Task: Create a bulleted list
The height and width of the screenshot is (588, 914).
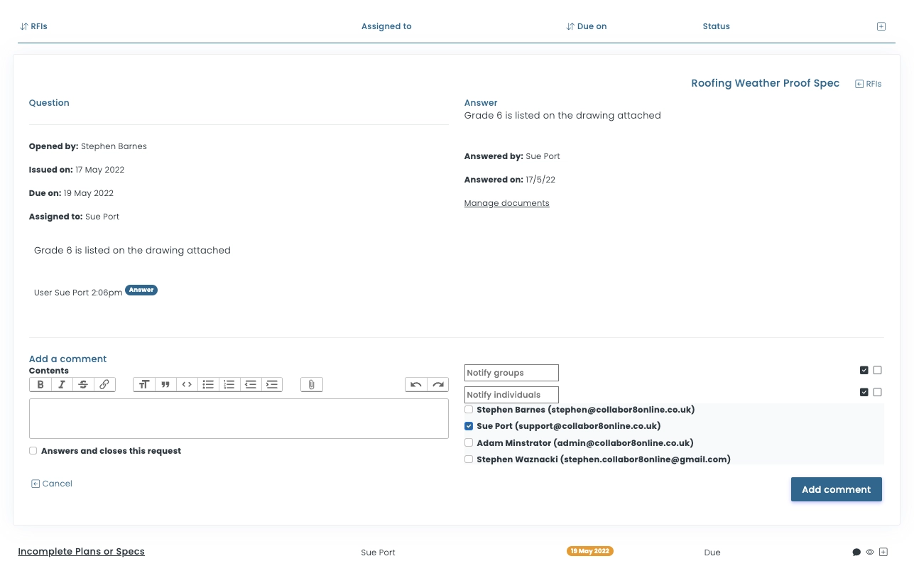Action: click(208, 384)
